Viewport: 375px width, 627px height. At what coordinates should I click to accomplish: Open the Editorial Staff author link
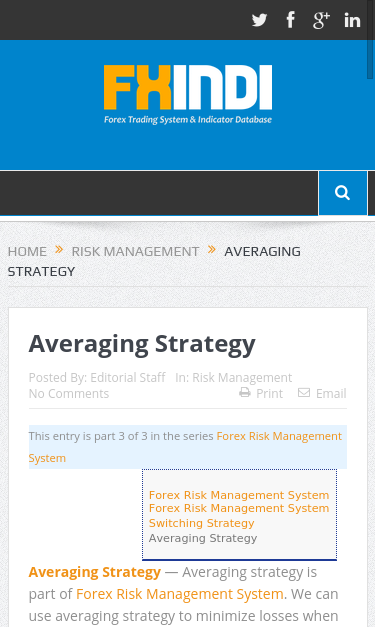pos(128,377)
